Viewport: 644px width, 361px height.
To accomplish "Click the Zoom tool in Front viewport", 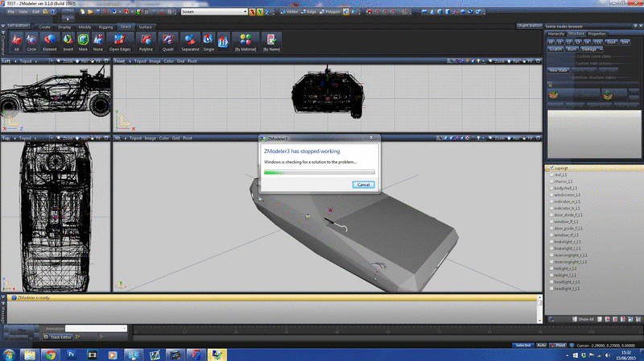I will (x=497, y=61).
